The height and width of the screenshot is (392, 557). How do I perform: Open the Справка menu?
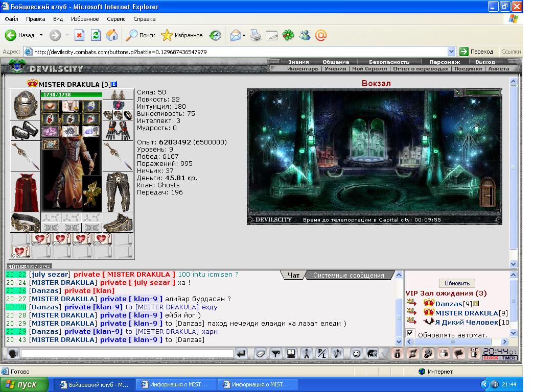tap(144, 19)
